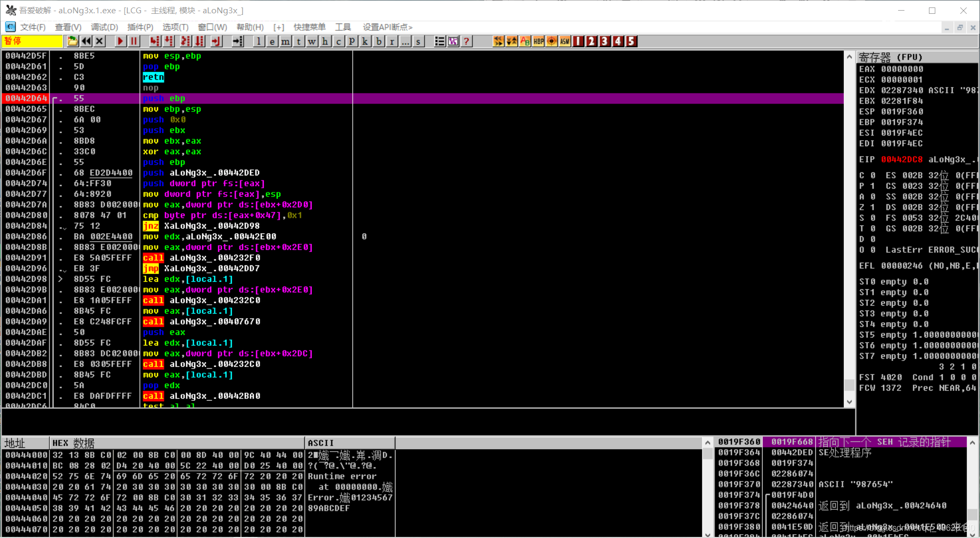Show executable modules with the 'e' button
Viewport: 980px width, 538px height.
click(x=272, y=41)
